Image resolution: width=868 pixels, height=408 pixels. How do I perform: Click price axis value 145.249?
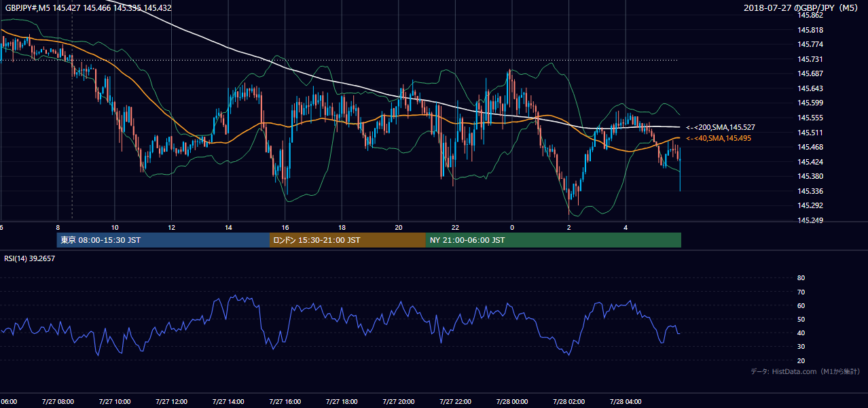(810, 220)
